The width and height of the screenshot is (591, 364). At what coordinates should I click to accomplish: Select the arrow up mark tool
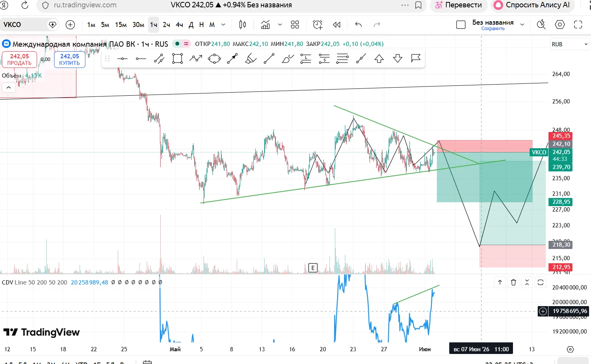379,59
